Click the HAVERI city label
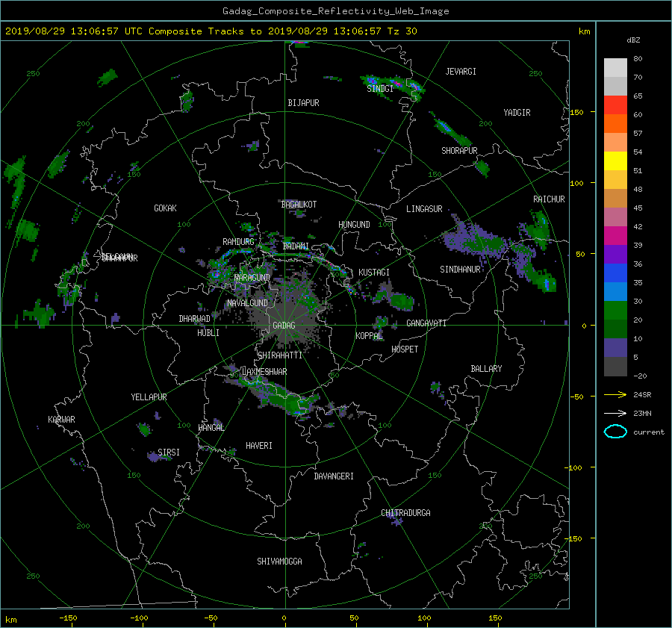The width and height of the screenshot is (672, 628). coord(259,446)
